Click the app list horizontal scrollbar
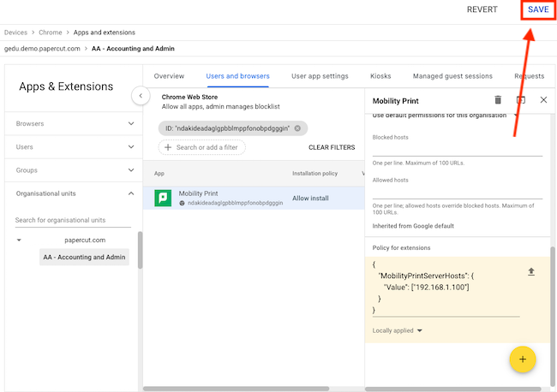 [237, 389]
